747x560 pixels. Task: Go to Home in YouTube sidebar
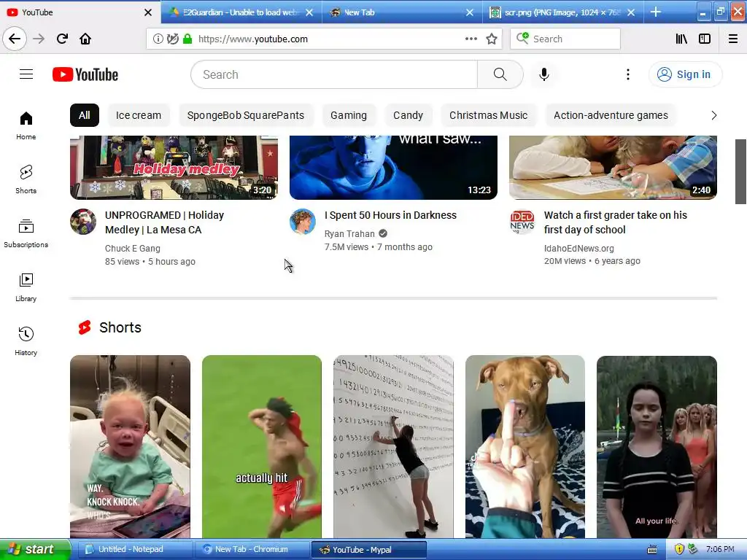[x=26, y=125]
